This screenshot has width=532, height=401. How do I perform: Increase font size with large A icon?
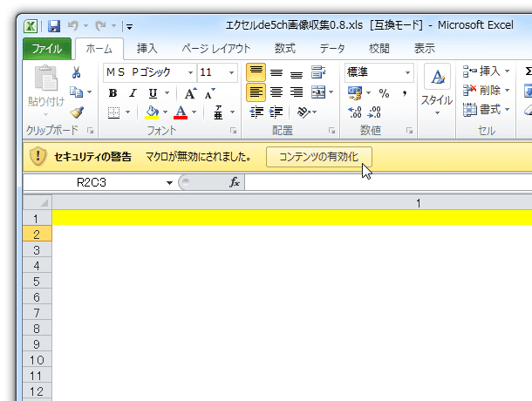tap(191, 93)
